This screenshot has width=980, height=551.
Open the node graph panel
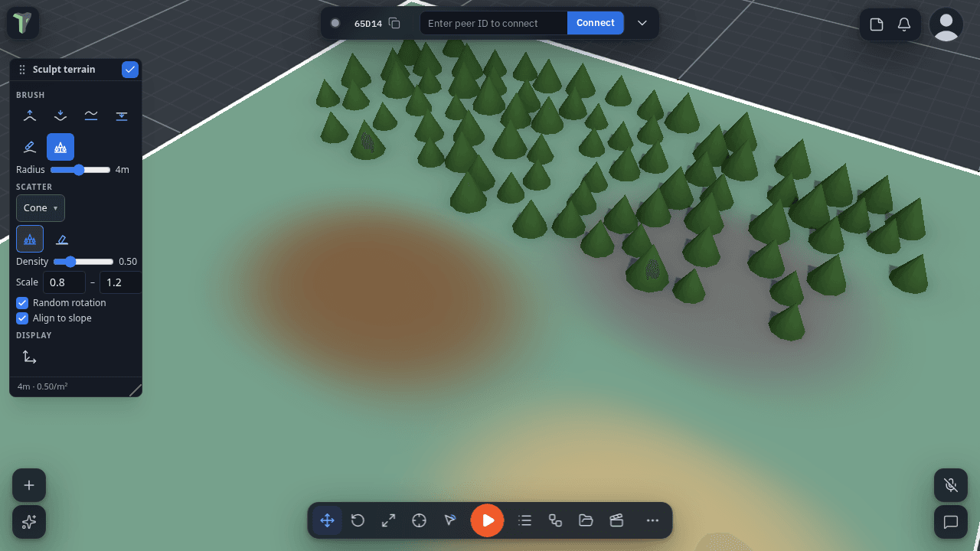coord(555,520)
